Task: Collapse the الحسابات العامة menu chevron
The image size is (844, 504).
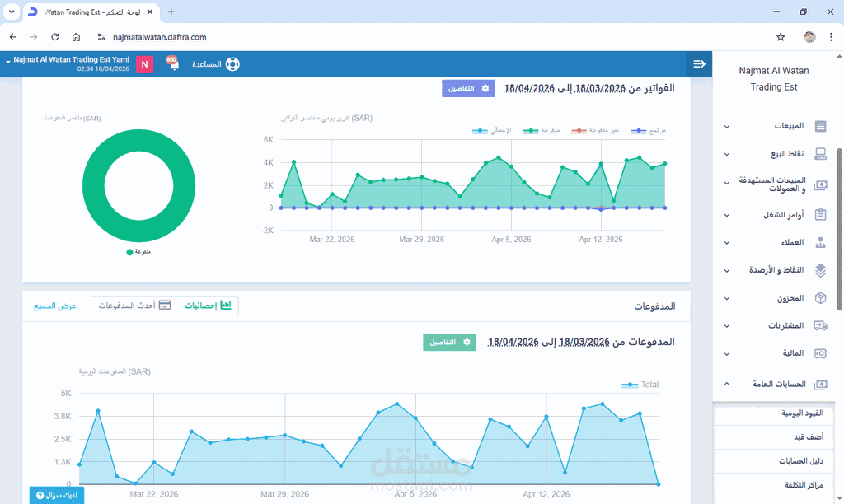Action: (727, 384)
